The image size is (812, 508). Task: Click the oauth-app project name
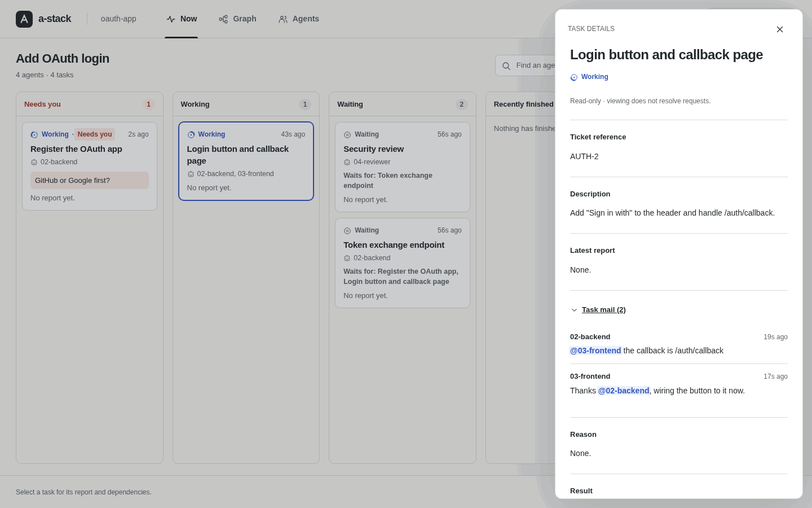click(118, 19)
